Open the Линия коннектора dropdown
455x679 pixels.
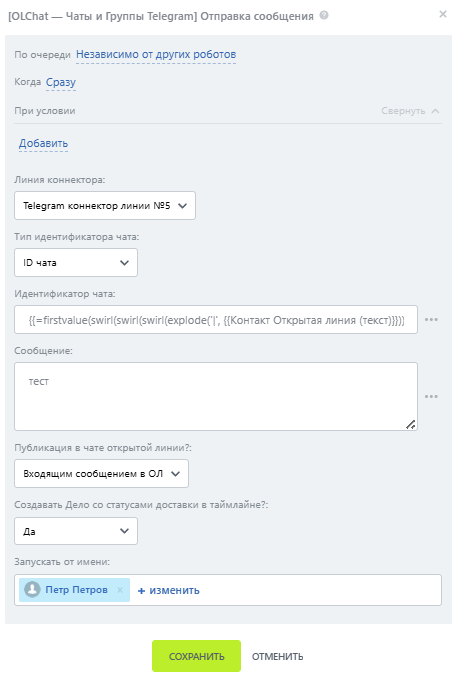click(105, 206)
